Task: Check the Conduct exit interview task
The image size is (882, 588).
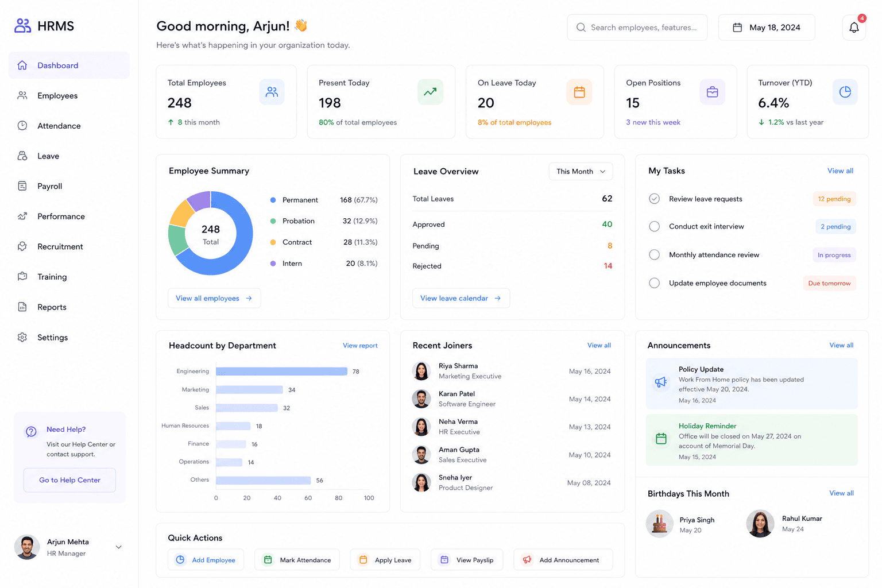Action: 654,226
